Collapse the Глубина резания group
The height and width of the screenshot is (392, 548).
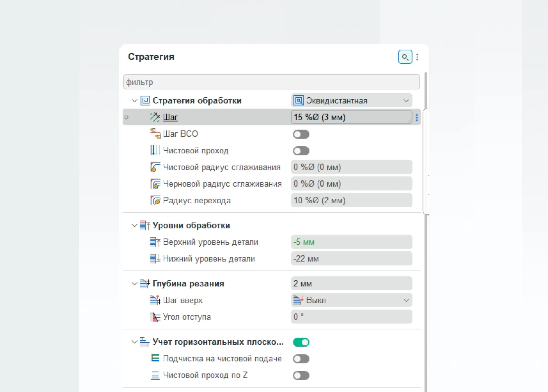coord(134,284)
